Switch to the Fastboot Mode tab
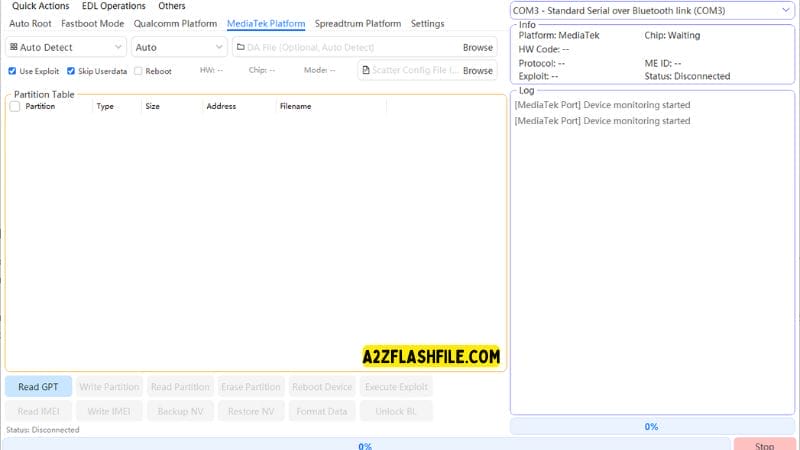 click(x=92, y=23)
